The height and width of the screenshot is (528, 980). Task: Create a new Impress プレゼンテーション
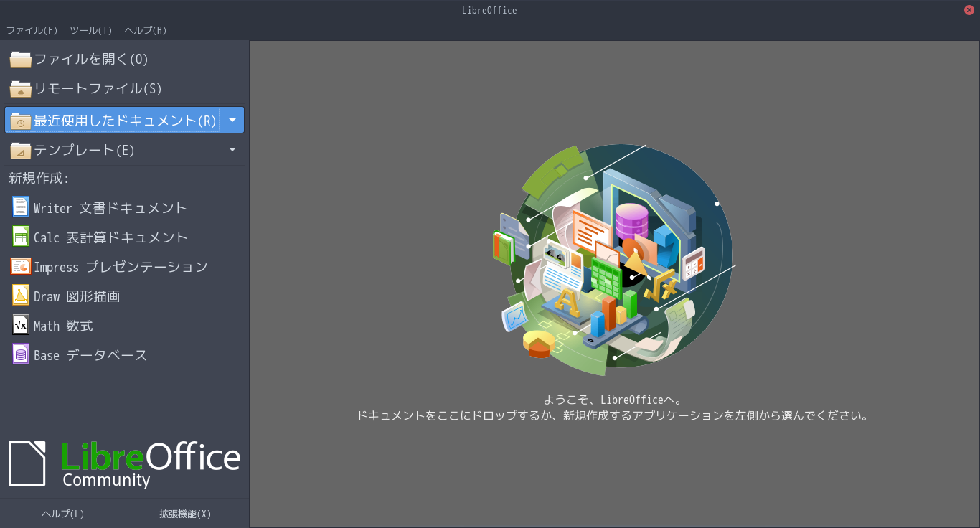click(x=125, y=266)
